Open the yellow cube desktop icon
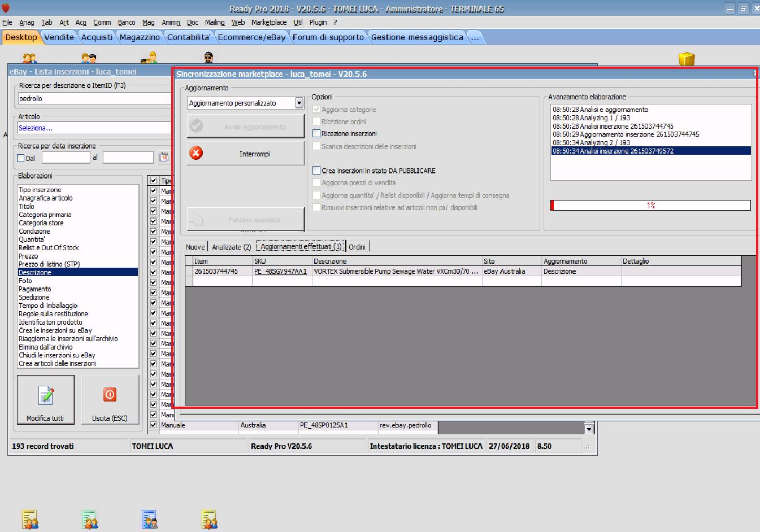Image resolution: width=760 pixels, height=532 pixels. click(x=687, y=59)
